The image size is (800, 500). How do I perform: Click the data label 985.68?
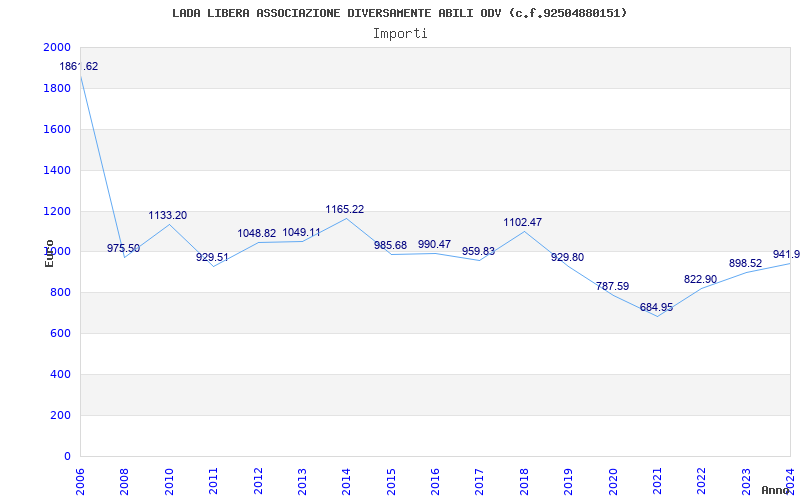(390, 245)
